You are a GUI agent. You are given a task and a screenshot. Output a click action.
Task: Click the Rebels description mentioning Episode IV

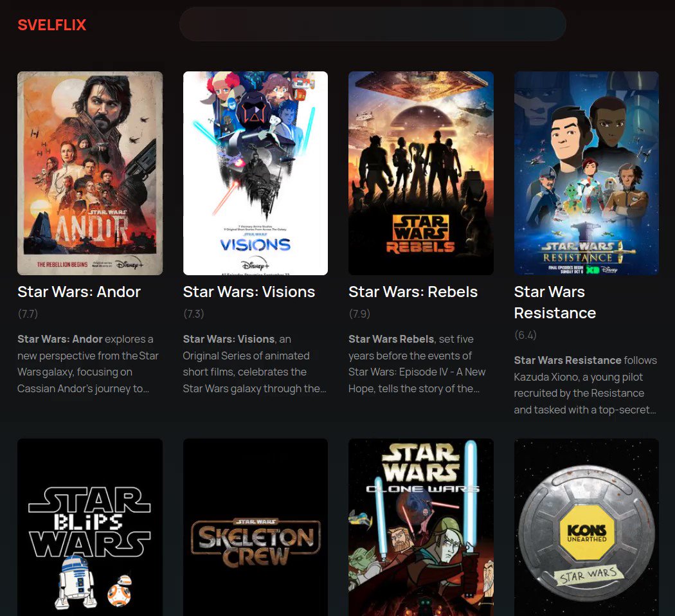tap(417, 364)
